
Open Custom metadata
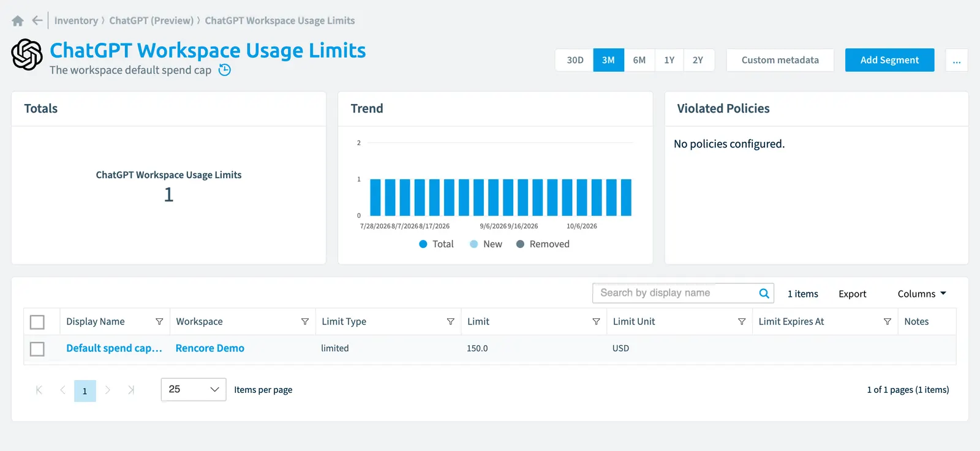click(x=780, y=60)
